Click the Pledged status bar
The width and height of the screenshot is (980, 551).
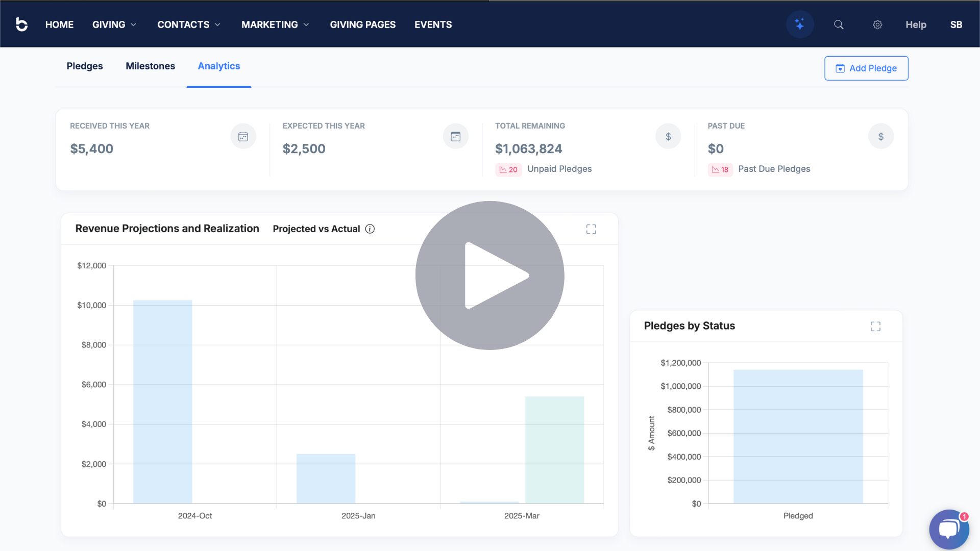tap(798, 437)
